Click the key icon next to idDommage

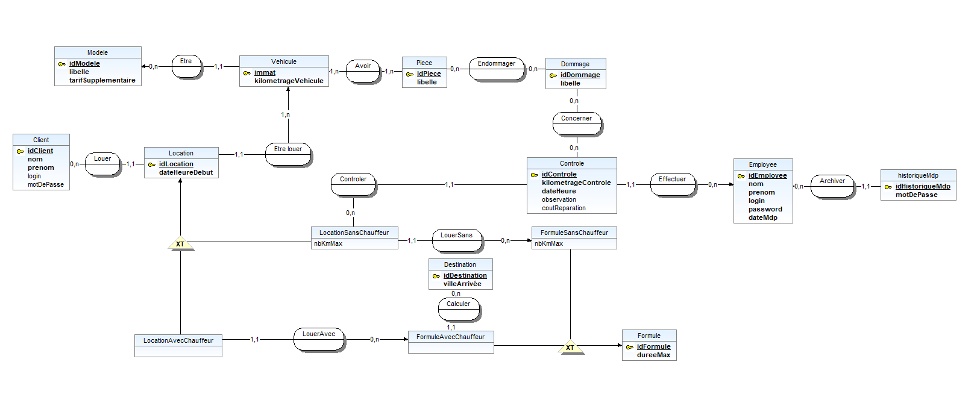pyautogui.click(x=553, y=75)
